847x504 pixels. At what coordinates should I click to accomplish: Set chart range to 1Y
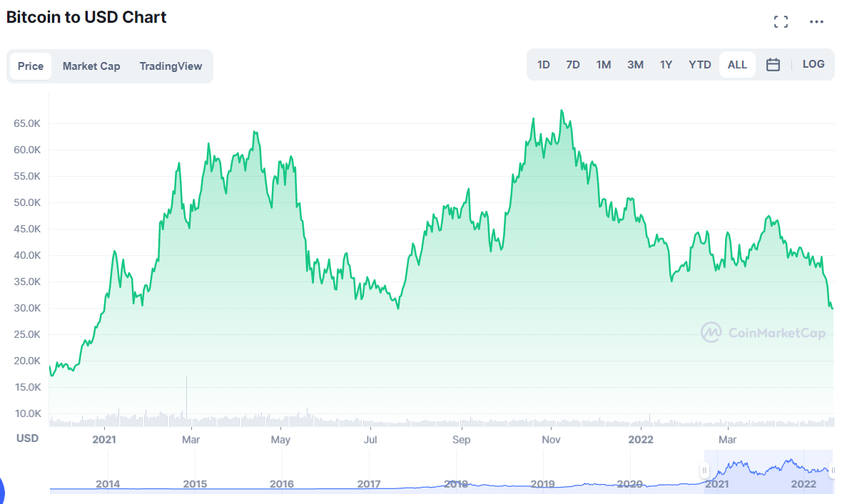(x=666, y=65)
